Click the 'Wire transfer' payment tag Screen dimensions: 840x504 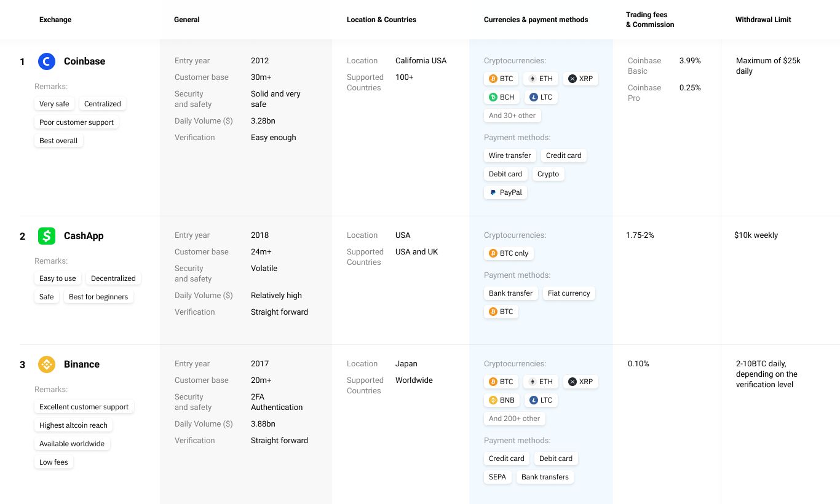pyautogui.click(x=510, y=156)
